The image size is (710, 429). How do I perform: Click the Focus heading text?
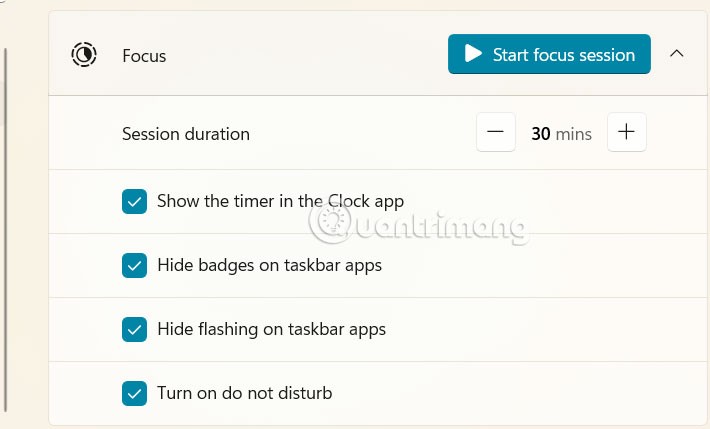144,56
